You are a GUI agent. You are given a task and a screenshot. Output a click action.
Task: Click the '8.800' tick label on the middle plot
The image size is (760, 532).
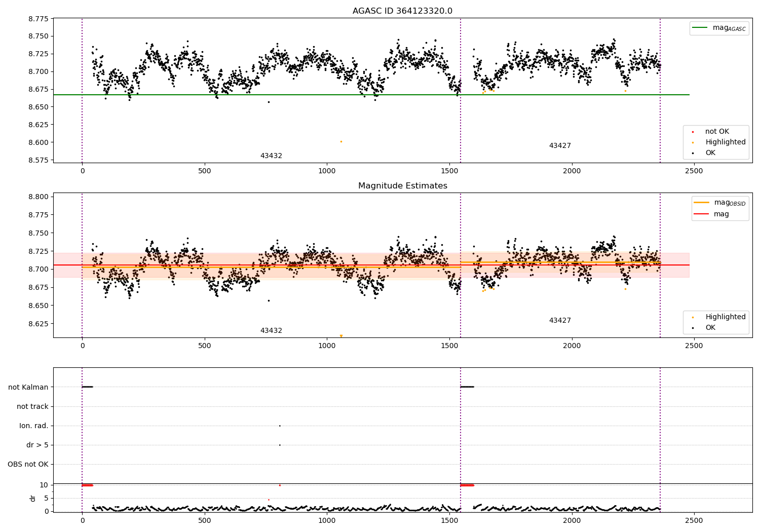[39, 197]
